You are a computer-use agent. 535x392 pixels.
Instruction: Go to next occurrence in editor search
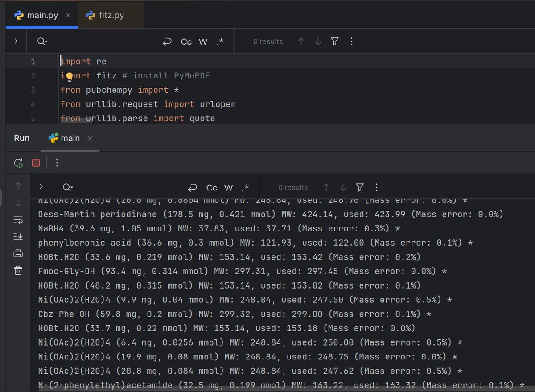[318, 41]
